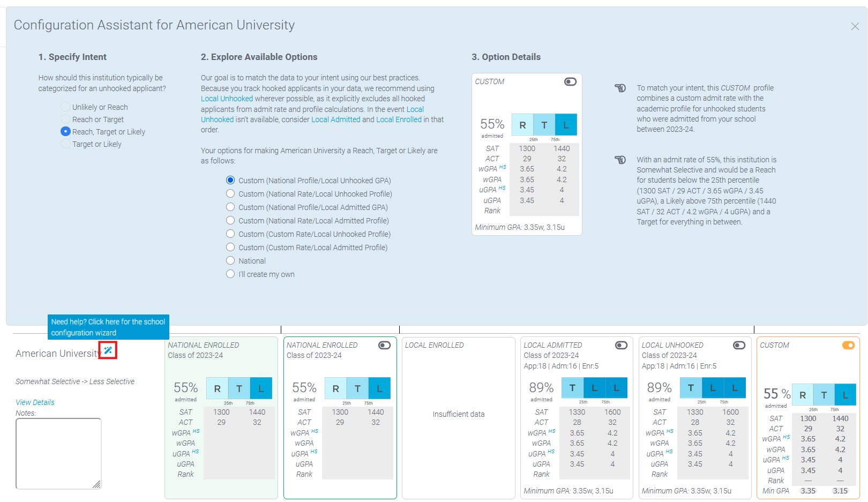Select the Reach or Target intent
Viewport: 868px width, 502px height.
[65, 119]
